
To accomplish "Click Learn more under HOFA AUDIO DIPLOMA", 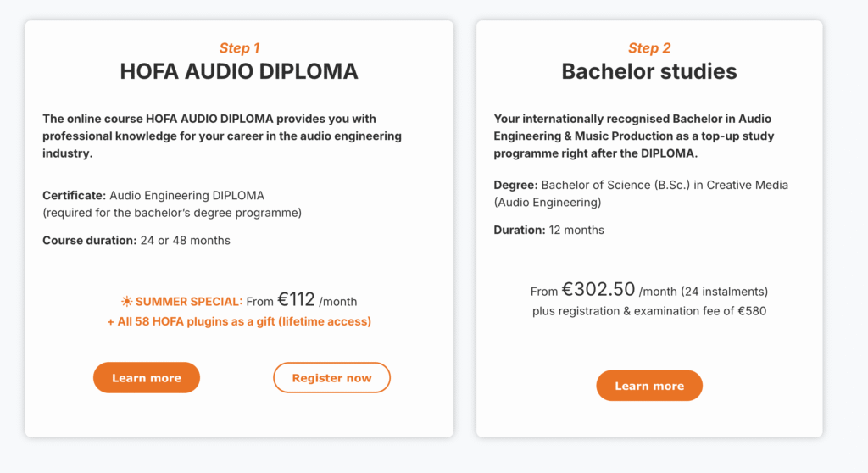I will 147,378.
